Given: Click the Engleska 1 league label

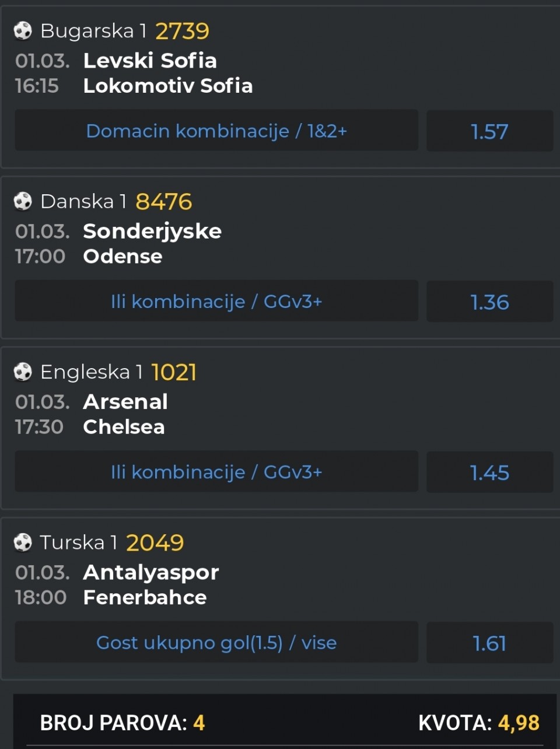Looking at the screenshot, I should 92,372.
